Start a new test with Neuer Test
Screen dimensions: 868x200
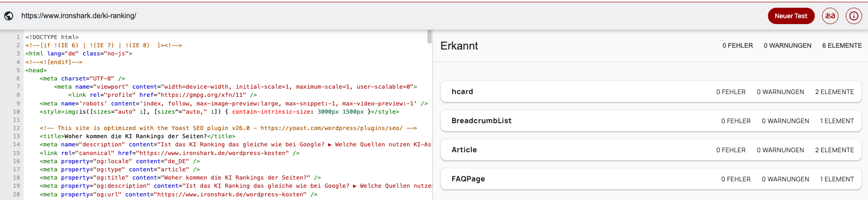pyautogui.click(x=791, y=16)
